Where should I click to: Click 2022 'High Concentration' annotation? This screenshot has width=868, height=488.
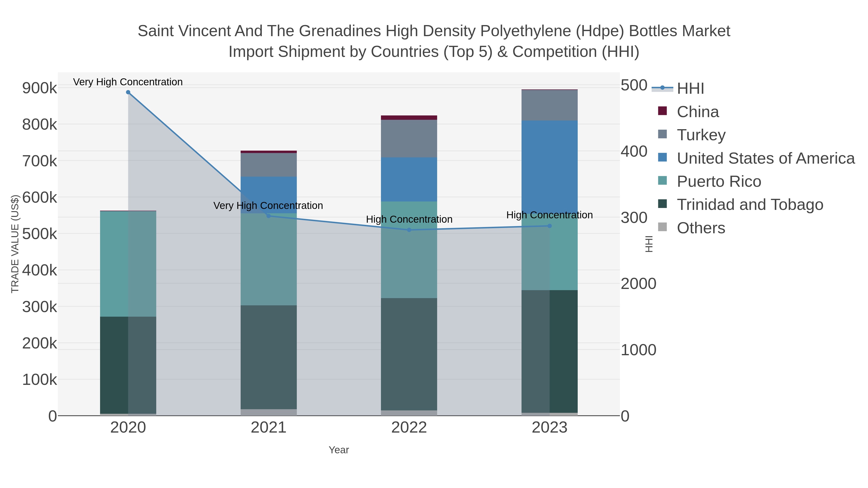click(x=409, y=219)
